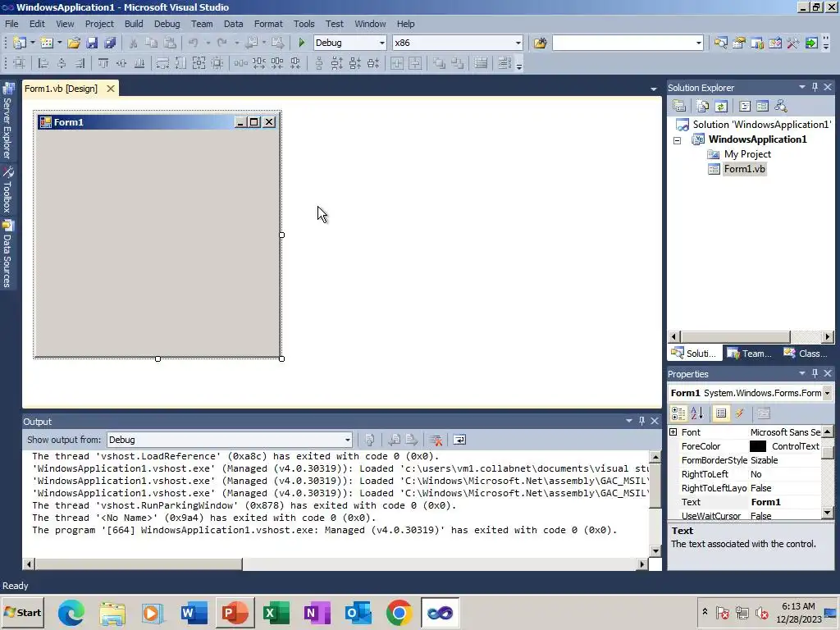Toggle Alphabetical sort in Properties panel
The image size is (840, 630).
click(697, 413)
